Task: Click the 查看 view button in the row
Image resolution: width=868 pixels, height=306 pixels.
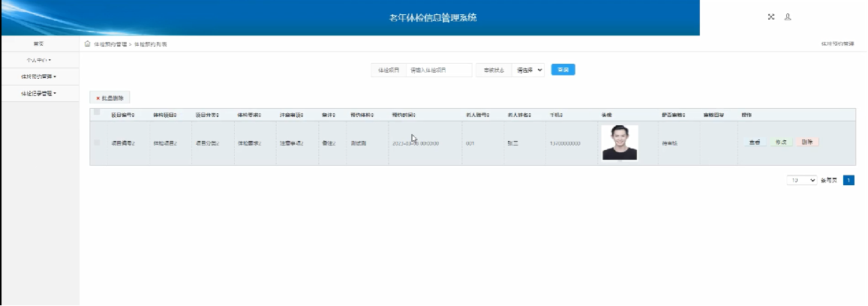Action: coord(754,142)
